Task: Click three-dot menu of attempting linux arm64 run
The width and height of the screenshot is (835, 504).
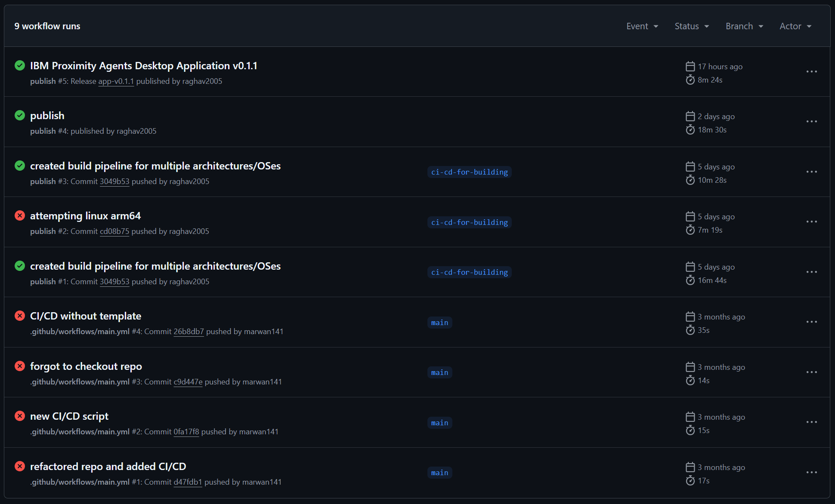Action: click(x=811, y=222)
